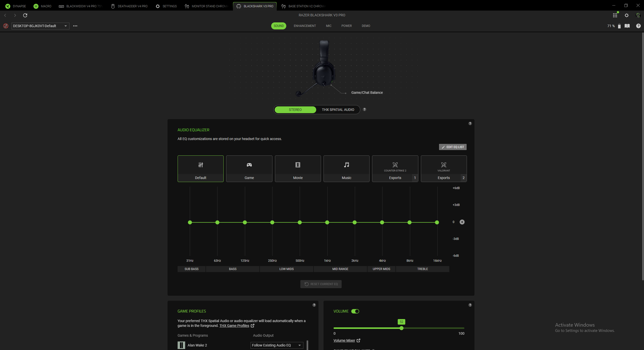This screenshot has width=644, height=350.
Task: Open the DeathAdder V4 Pro tab
Action: (x=129, y=6)
